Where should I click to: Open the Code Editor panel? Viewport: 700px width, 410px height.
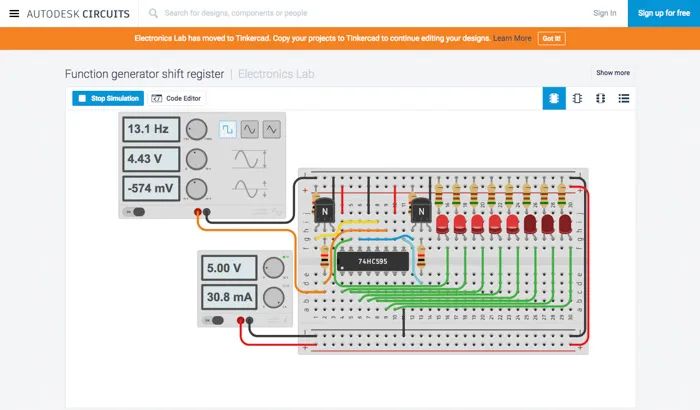pyautogui.click(x=176, y=98)
